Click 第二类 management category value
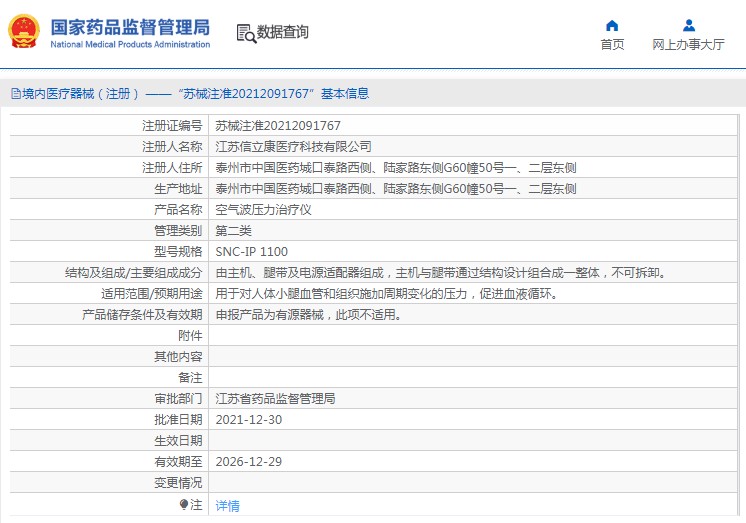The height and width of the screenshot is (523, 746). [x=233, y=230]
